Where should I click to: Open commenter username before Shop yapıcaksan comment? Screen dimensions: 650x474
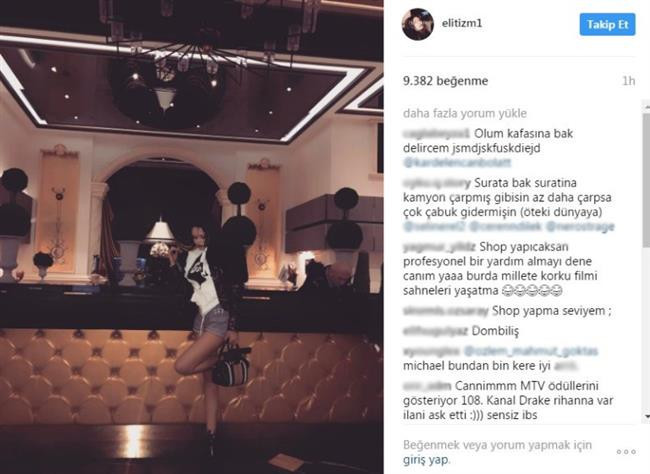[439, 247]
